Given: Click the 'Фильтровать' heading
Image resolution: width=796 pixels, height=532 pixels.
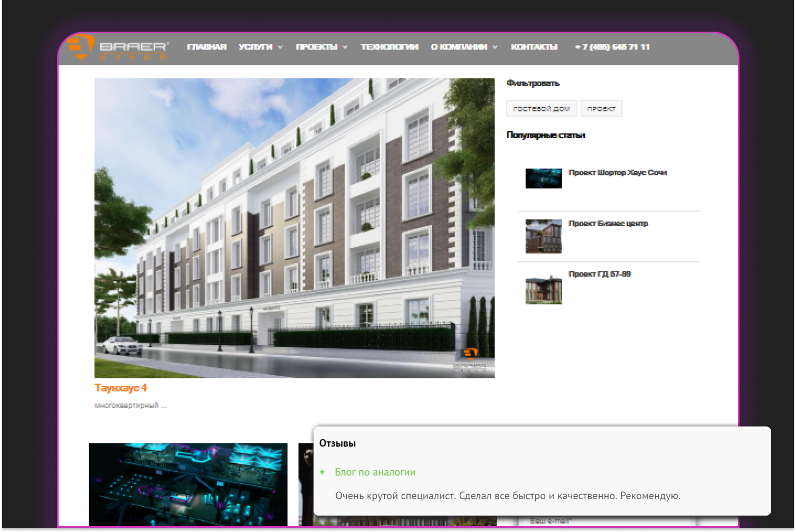Looking at the screenshot, I should pos(533,83).
